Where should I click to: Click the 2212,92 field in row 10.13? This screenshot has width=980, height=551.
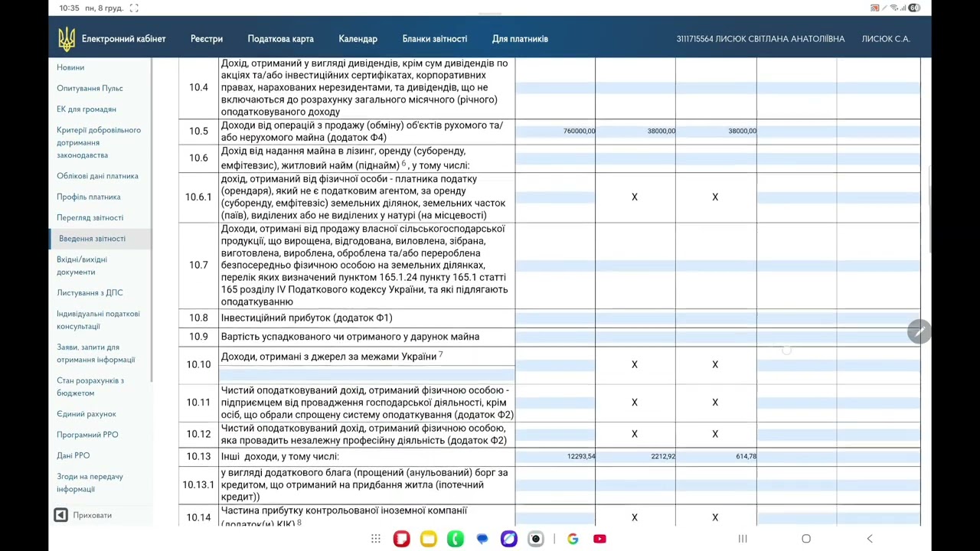click(635, 456)
